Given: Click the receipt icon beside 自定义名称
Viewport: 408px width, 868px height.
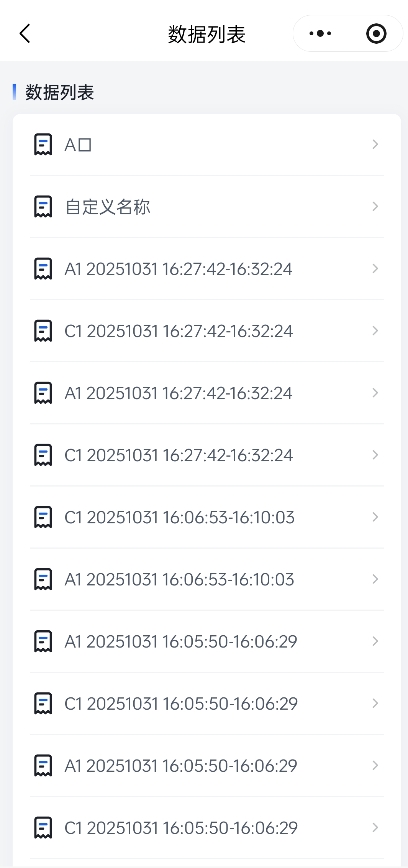Looking at the screenshot, I should click(x=43, y=207).
